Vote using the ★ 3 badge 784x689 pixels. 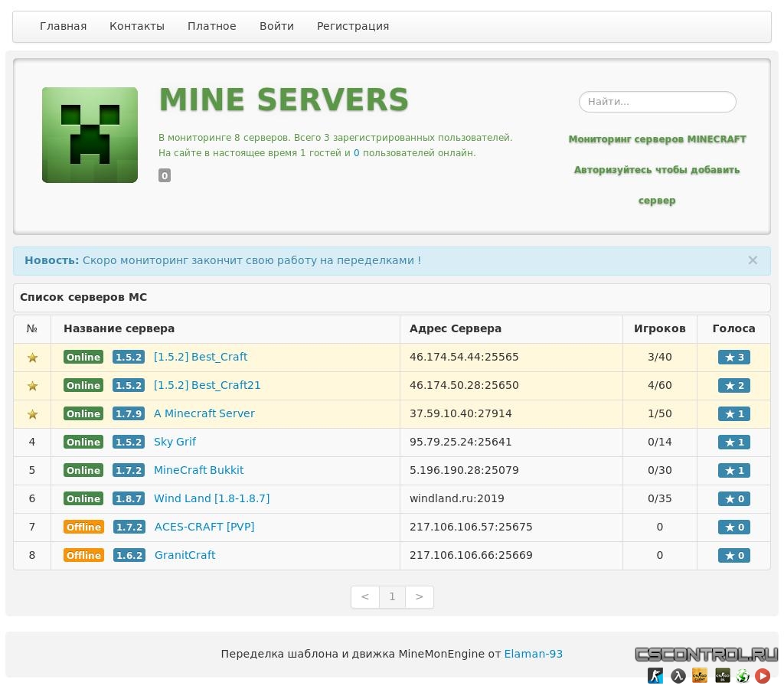tap(733, 358)
